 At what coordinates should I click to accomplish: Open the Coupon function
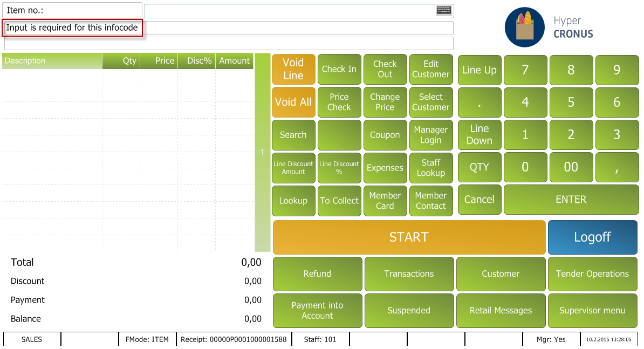(385, 135)
